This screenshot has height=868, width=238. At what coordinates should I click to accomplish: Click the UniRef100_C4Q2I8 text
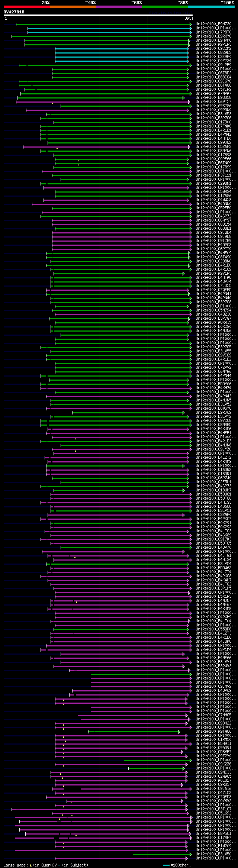pos(213,314)
